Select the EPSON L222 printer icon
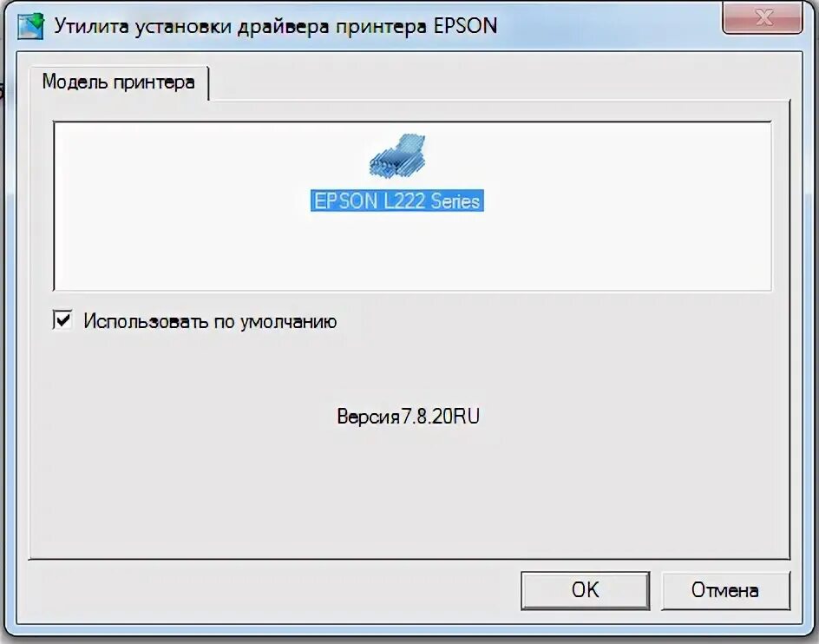819x644 pixels. (x=397, y=155)
